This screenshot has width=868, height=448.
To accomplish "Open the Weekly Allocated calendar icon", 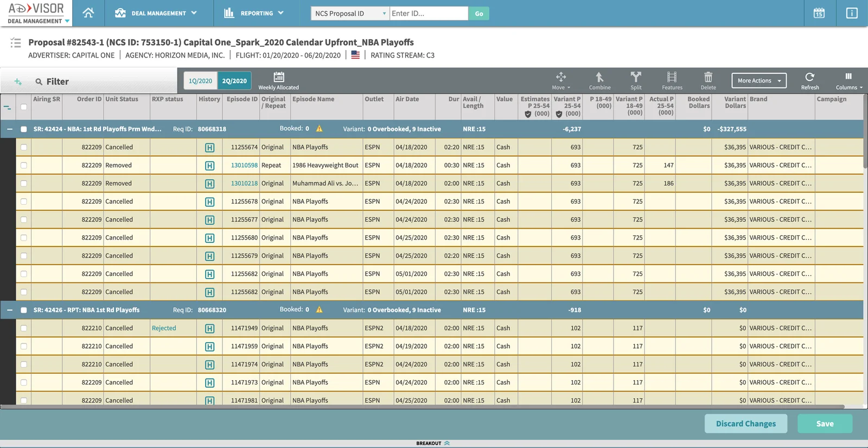I will pos(279,77).
